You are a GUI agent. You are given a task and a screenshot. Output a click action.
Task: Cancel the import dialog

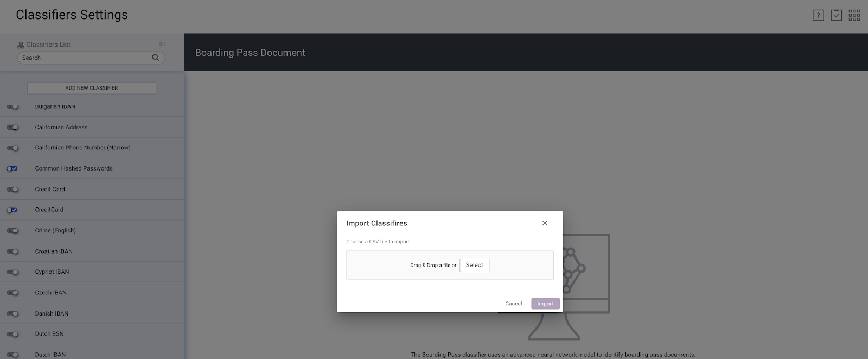[513, 304]
